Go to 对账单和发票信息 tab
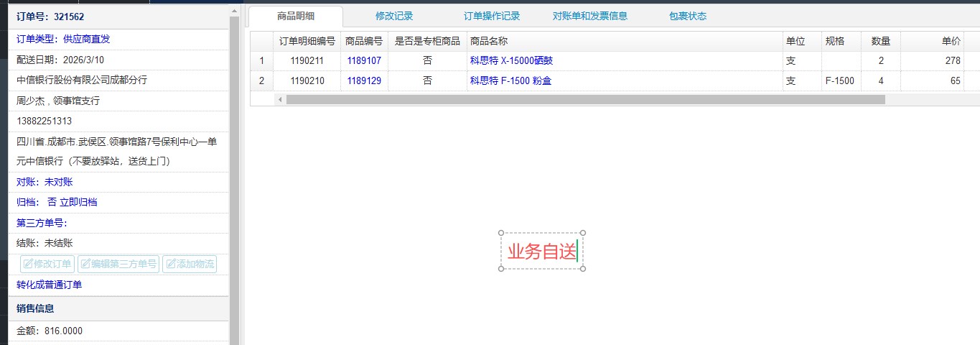This screenshot has height=345, width=980. 589,16
